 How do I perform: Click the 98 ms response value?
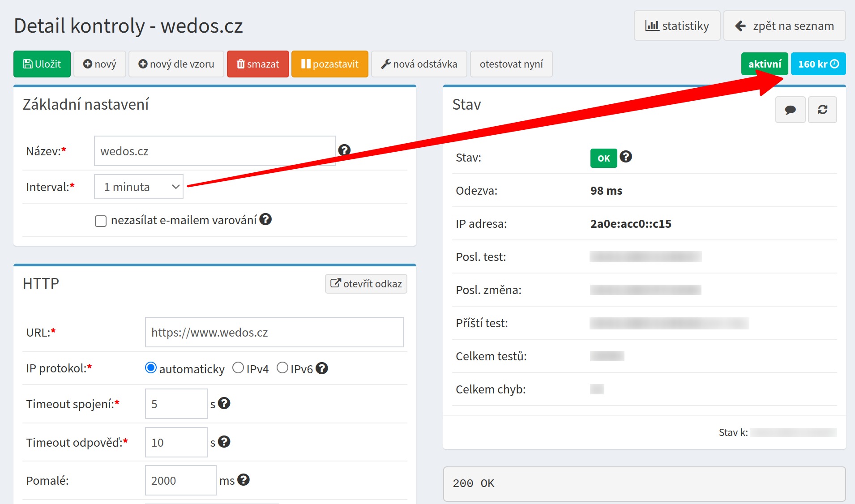pos(606,191)
